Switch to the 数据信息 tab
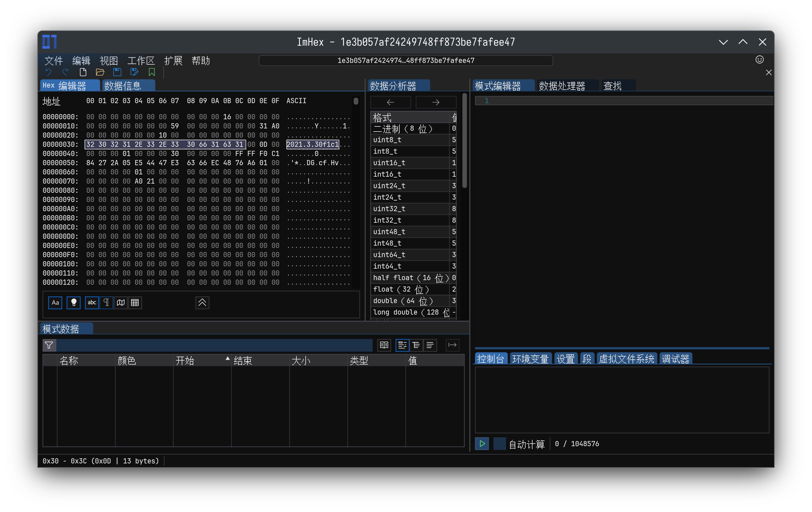This screenshot has height=512, width=812. tap(129, 86)
